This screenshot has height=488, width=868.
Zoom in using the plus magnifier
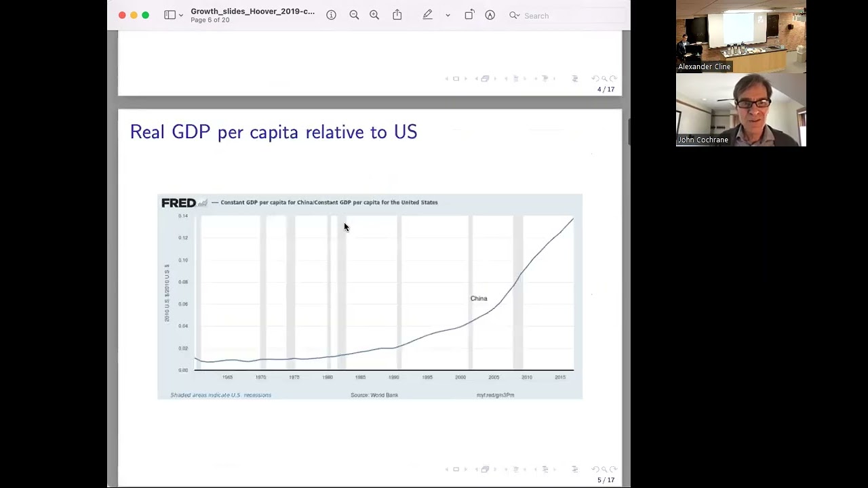click(374, 15)
